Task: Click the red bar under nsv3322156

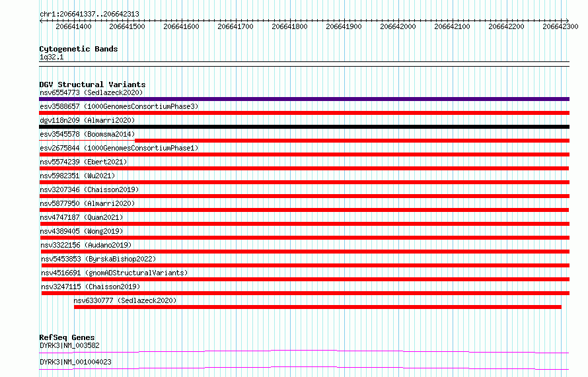Action: tap(305, 252)
